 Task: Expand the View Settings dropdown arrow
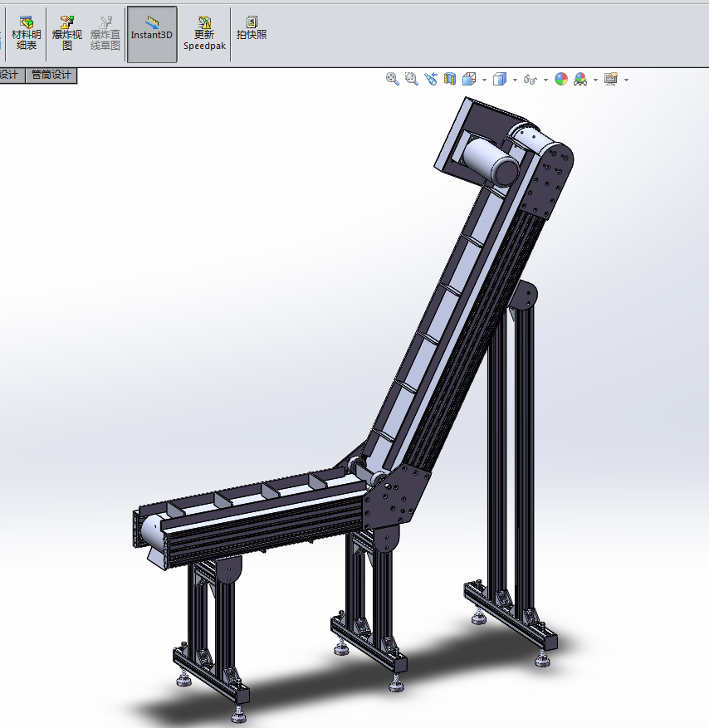tap(626, 80)
